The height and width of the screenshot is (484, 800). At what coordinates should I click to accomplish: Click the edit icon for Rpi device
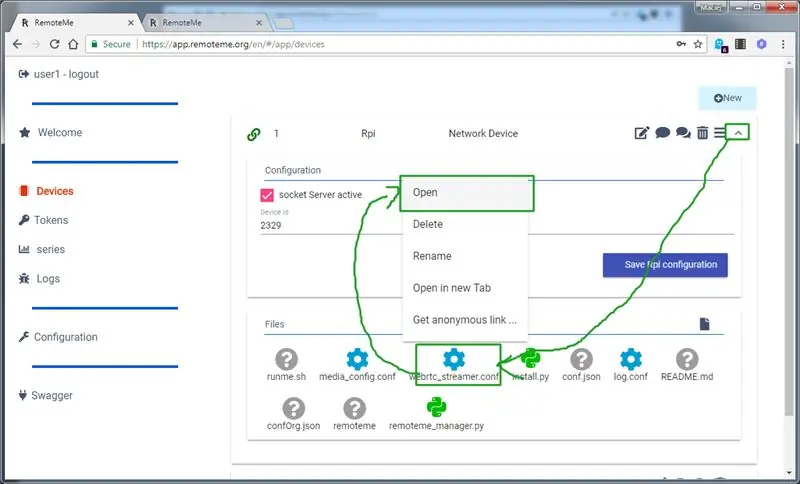641,133
